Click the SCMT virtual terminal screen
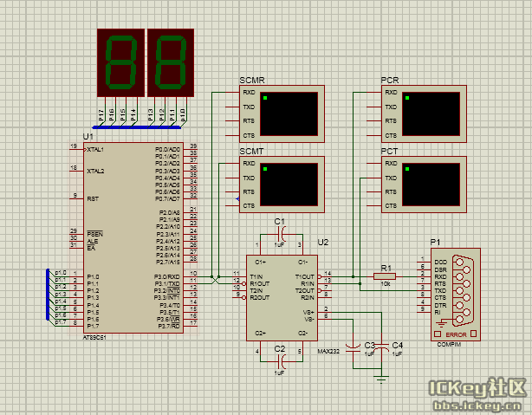The image size is (532, 415). [x=289, y=185]
